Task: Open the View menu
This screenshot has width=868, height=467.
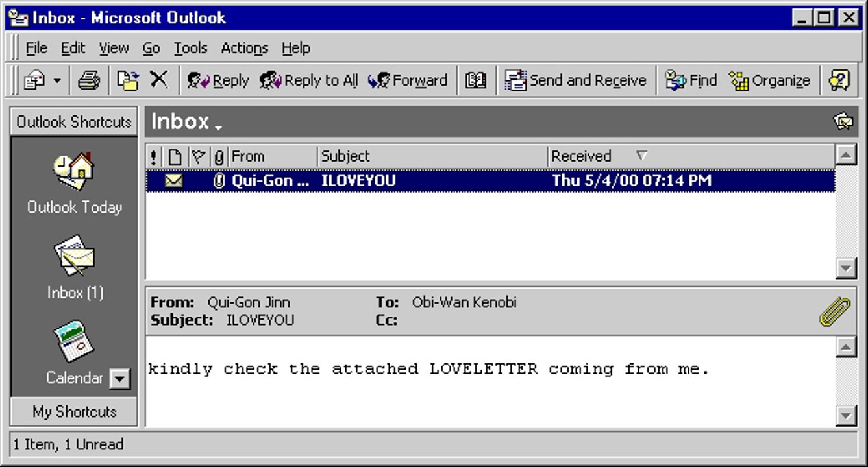Action: click(114, 48)
